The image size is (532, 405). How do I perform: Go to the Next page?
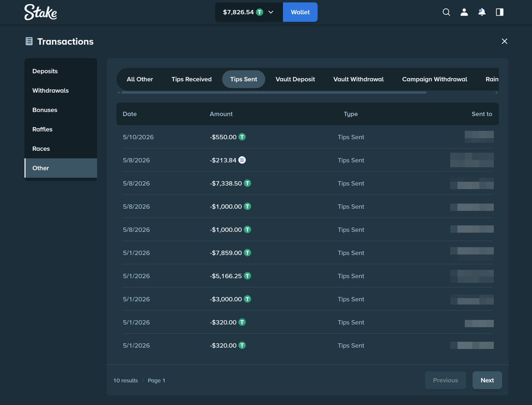tap(487, 380)
